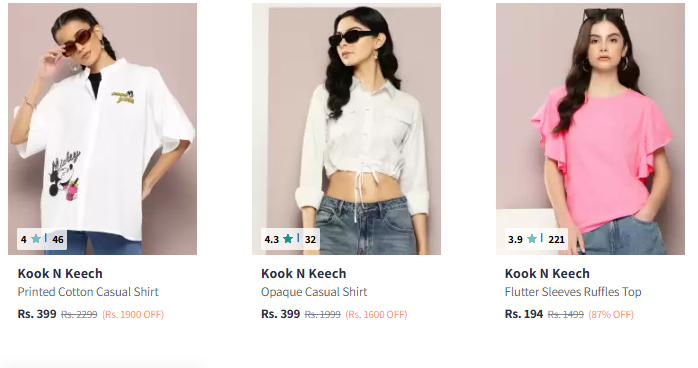Click the star icon beside rating 3.9
The image size is (698, 368).
(x=532, y=239)
